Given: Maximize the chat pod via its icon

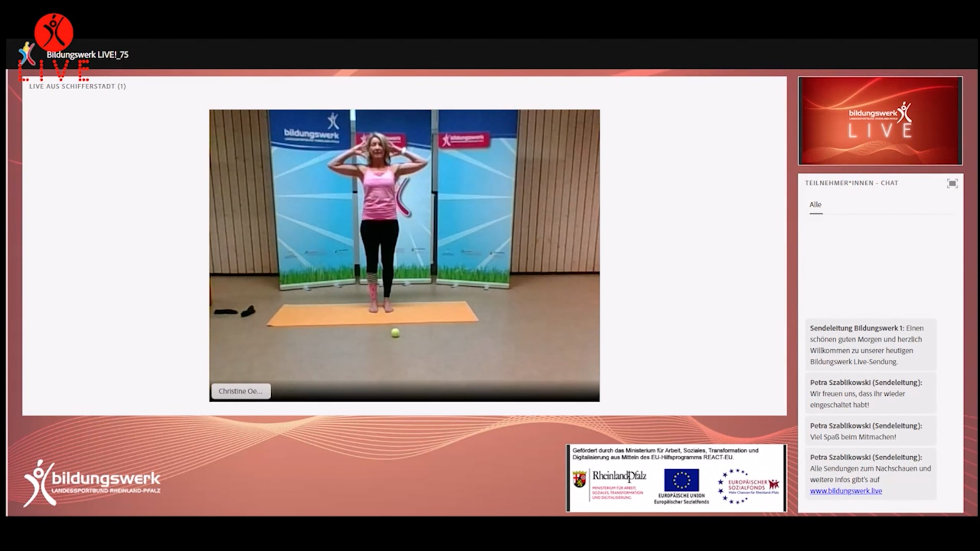Looking at the screenshot, I should (x=952, y=184).
